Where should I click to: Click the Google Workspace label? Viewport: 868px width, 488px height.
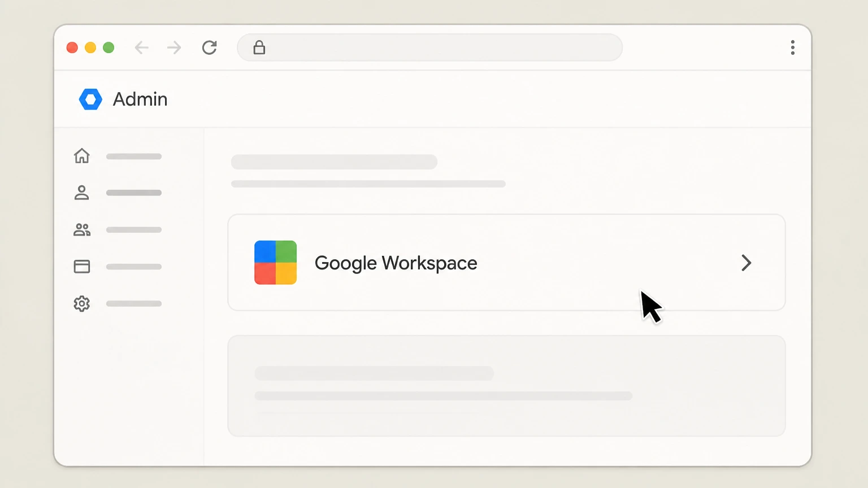(396, 263)
